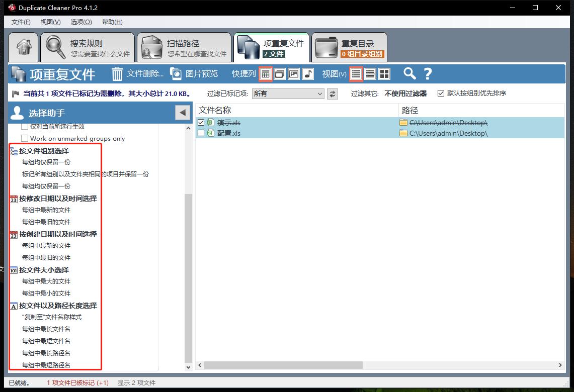Click the spreadsheet icon next to 演示.xls
Viewport: 574px width, 392px height.
[x=210, y=123]
